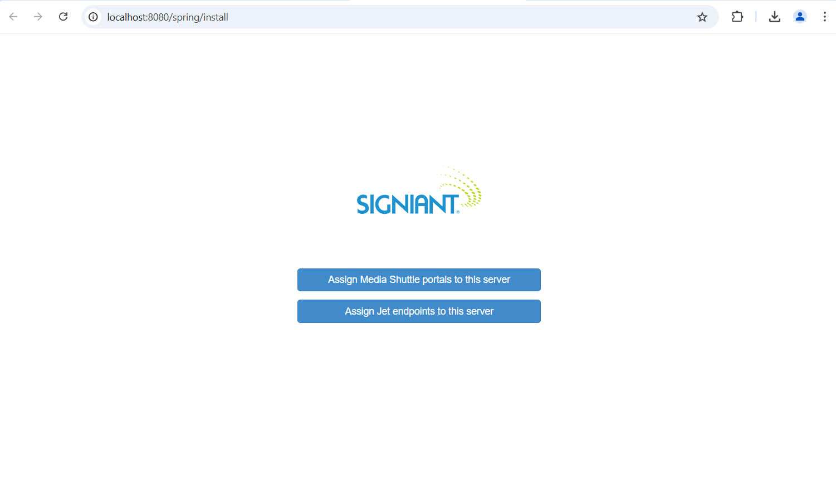Open the user profile avatar
The image size is (836, 504).
pyautogui.click(x=800, y=17)
